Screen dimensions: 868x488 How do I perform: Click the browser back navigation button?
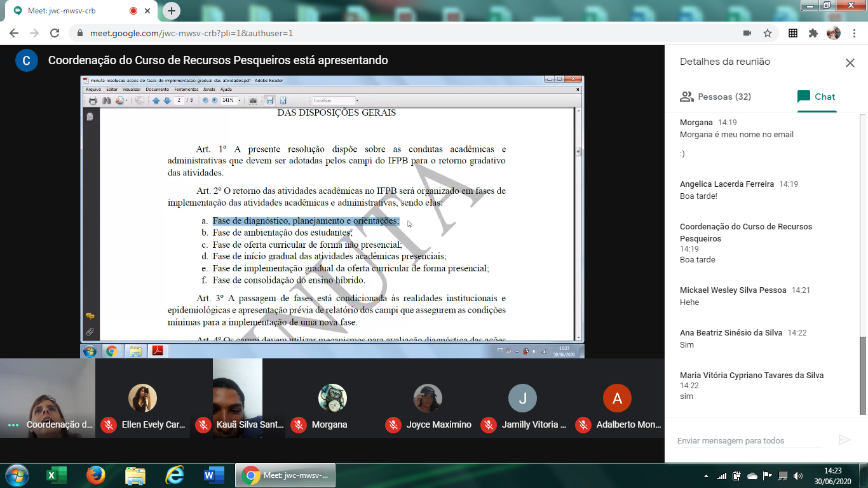[x=13, y=32]
